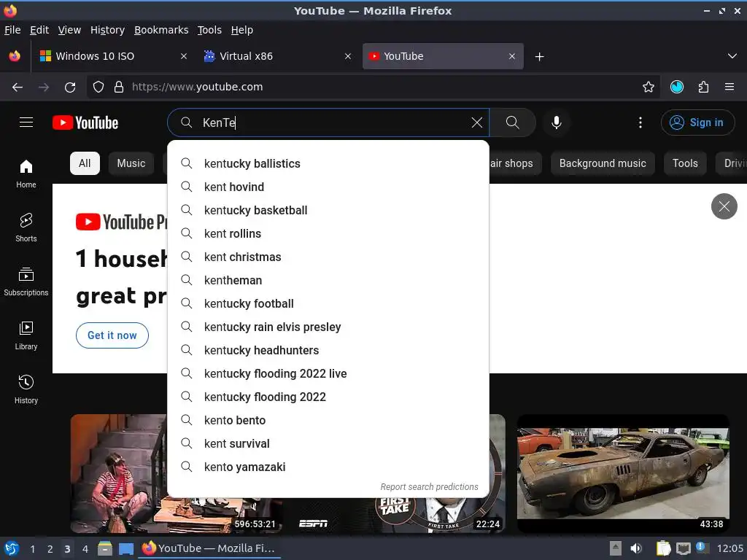Clear the search box text

click(x=476, y=122)
